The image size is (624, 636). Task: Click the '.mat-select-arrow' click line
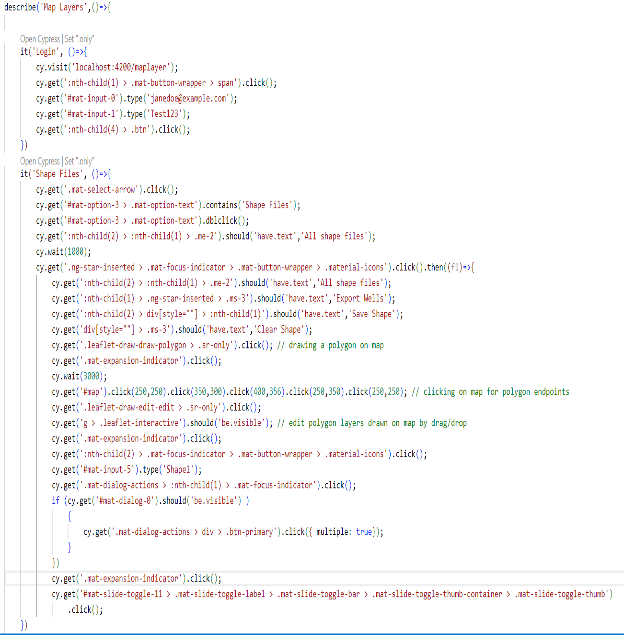(x=107, y=190)
